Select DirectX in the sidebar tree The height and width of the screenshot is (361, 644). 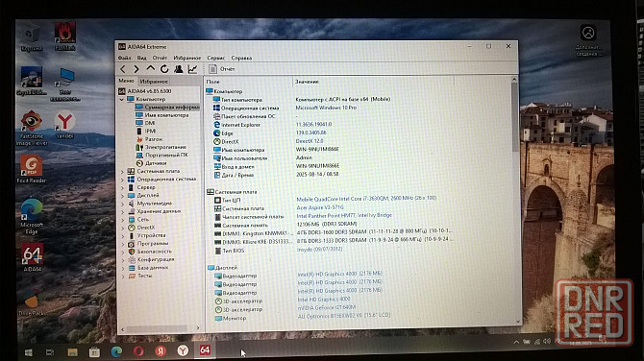click(x=141, y=228)
